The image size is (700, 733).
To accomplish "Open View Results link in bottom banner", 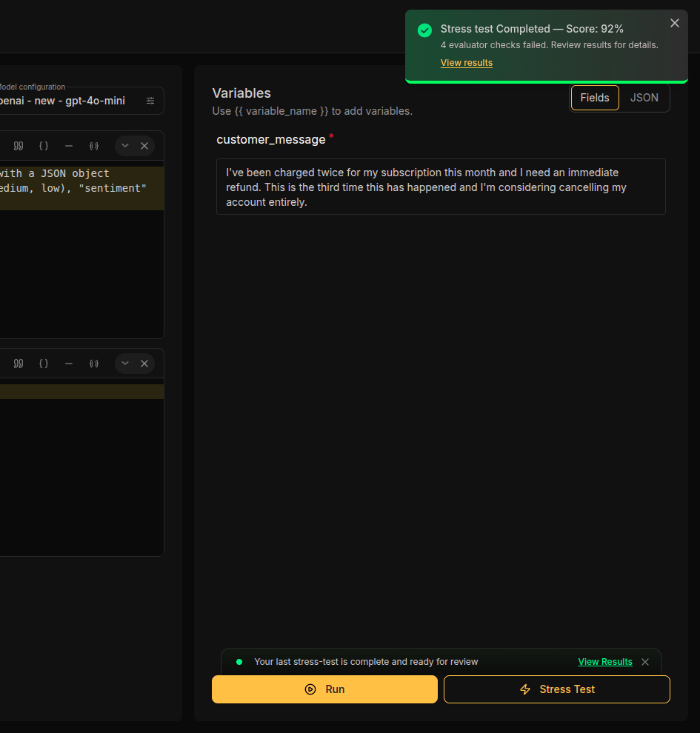I will tap(605, 661).
